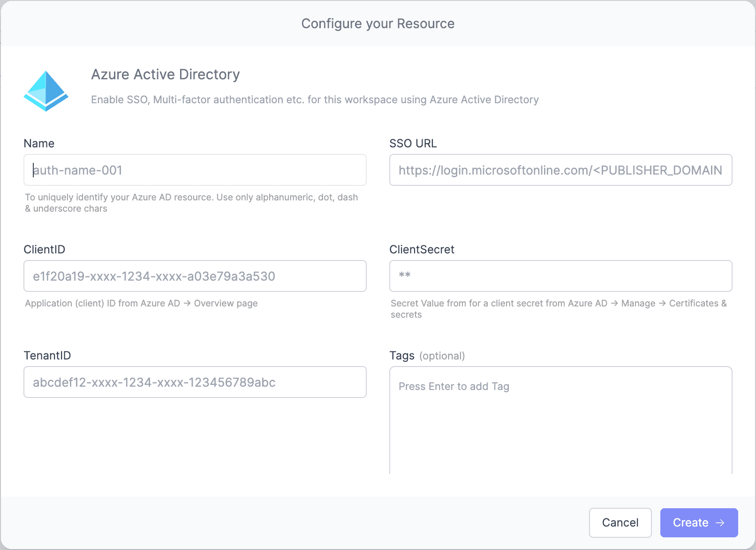Focus the Name input field
This screenshot has width=756, height=550.
coord(195,170)
